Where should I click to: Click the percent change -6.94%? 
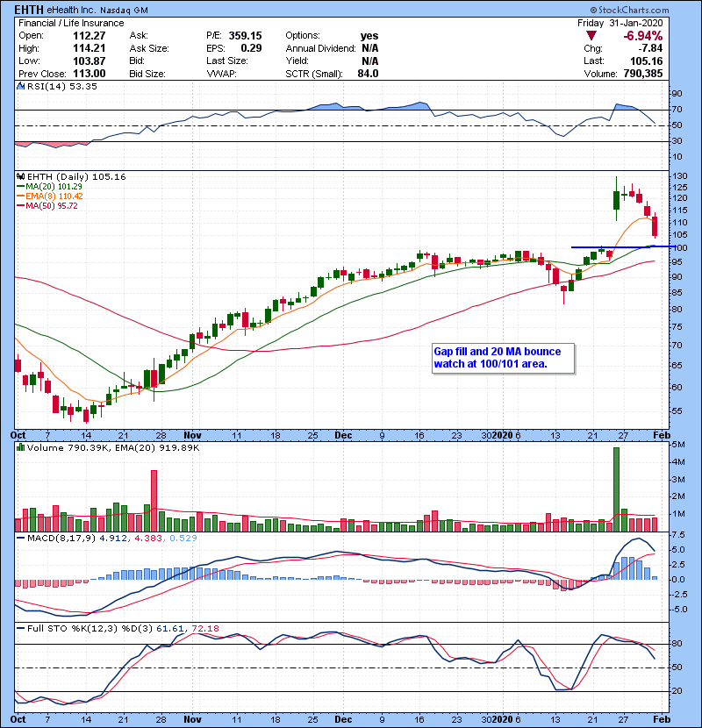click(642, 36)
